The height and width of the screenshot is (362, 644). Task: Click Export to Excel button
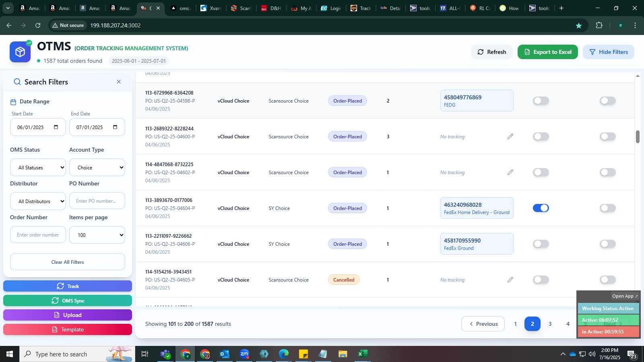(x=548, y=52)
